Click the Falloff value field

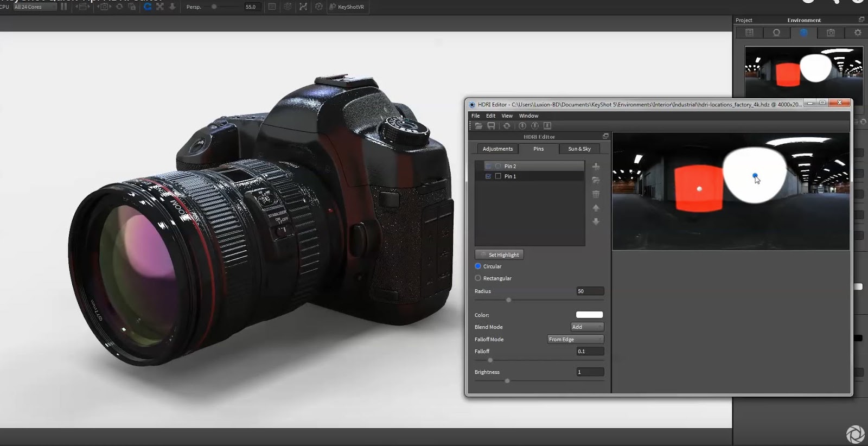click(590, 352)
